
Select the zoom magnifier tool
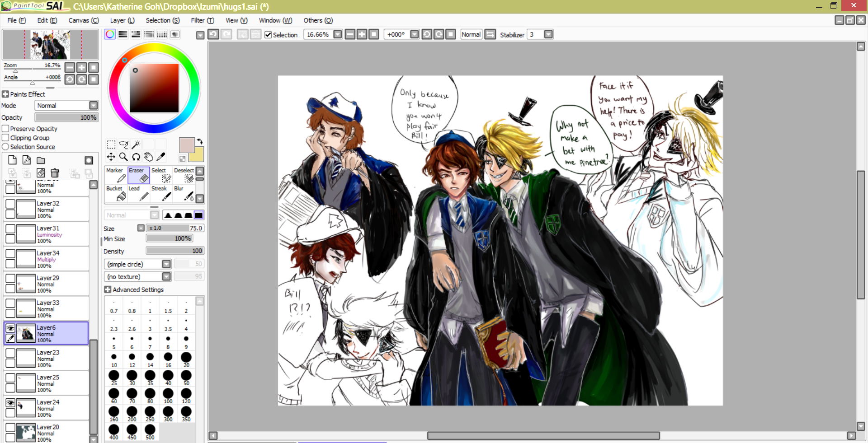[123, 157]
